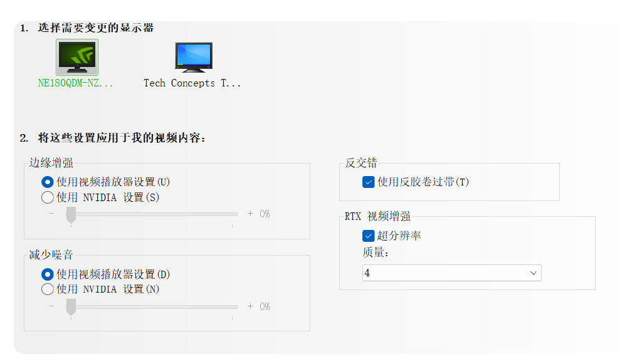642x364 pixels.
Task: Click the green NE180QDM-NZ... display label
Action: click(x=76, y=83)
